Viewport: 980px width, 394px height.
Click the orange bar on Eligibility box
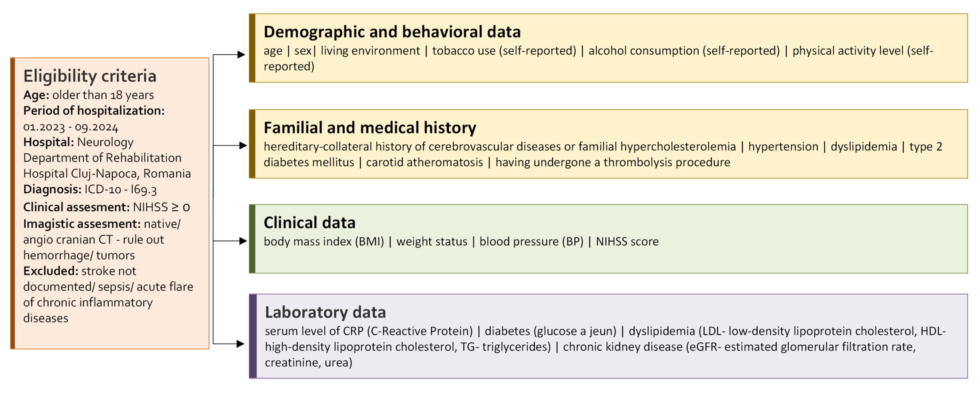12,203
